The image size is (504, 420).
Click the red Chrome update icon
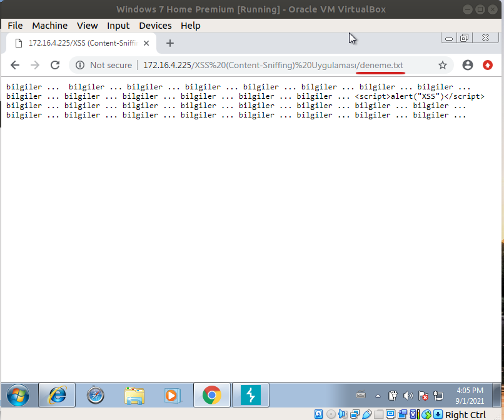(x=488, y=65)
